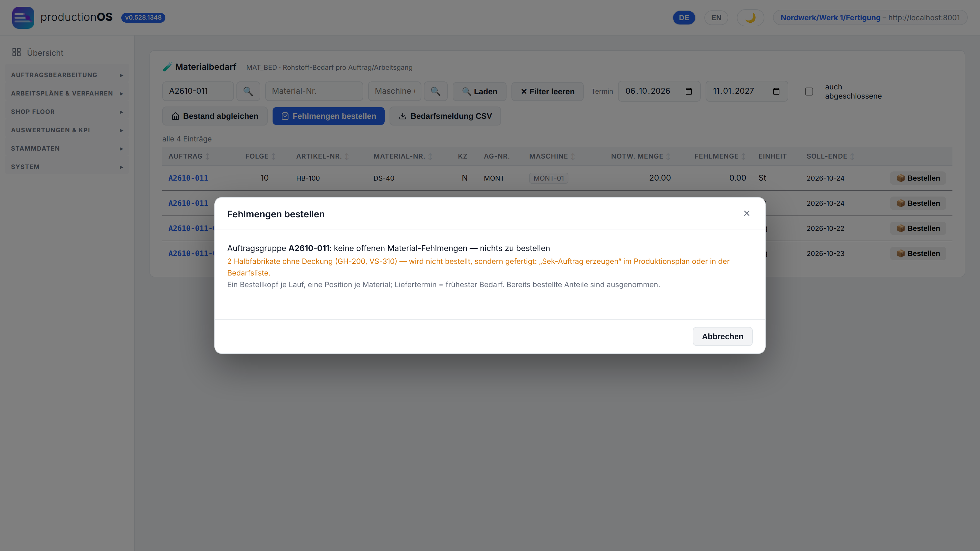
Task: Open calendar picker for 06.10.2026 date
Action: click(688, 91)
